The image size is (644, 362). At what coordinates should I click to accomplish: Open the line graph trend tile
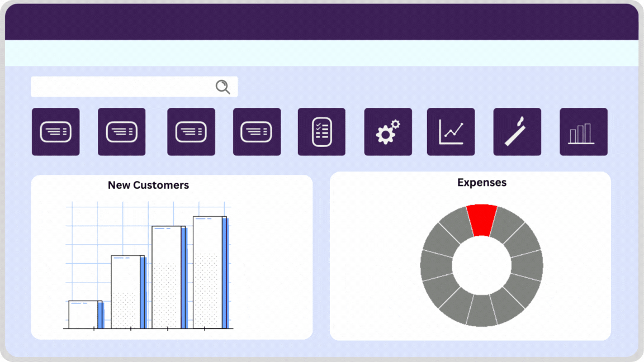click(451, 132)
